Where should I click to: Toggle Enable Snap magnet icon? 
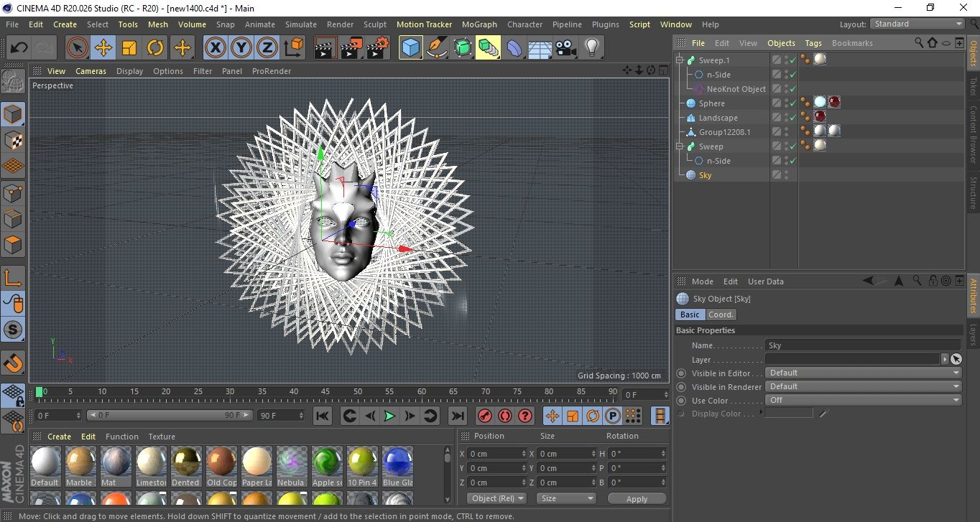[13, 363]
